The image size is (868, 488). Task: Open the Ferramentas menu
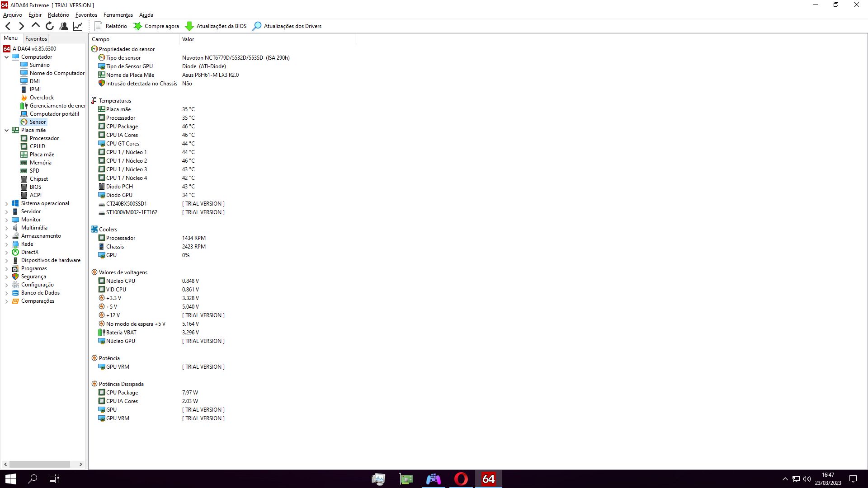point(118,15)
